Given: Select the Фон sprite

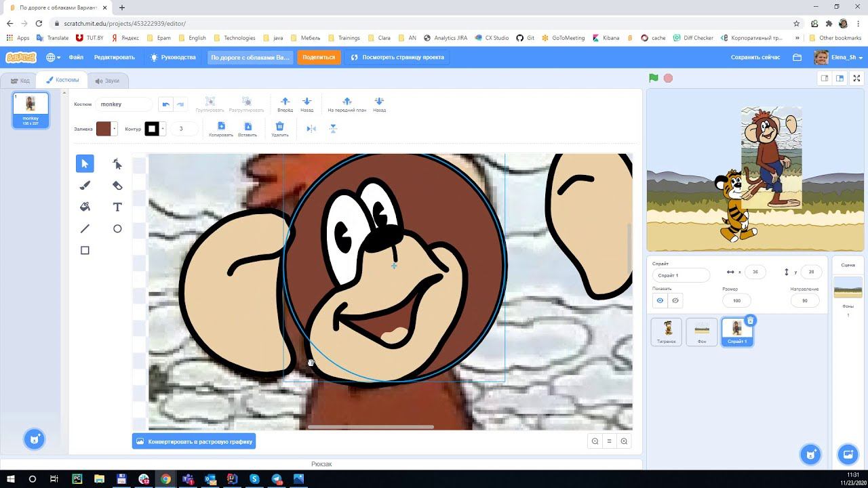Looking at the screenshot, I should click(x=702, y=331).
